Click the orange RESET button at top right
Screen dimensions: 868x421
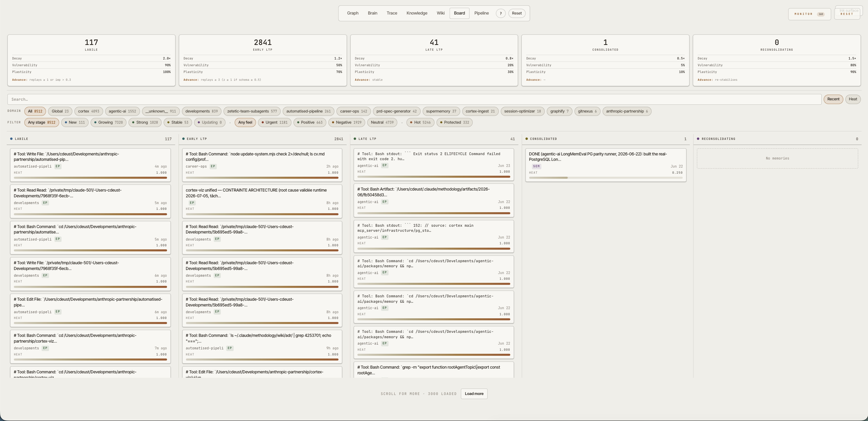pos(847,14)
